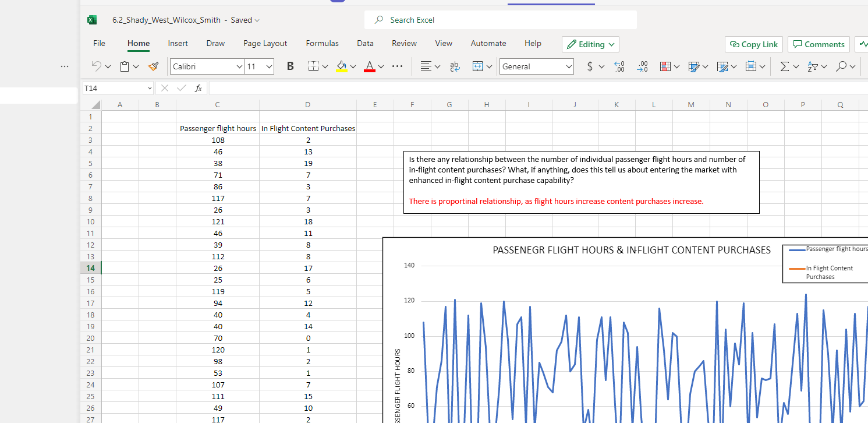Click the text alignment icon
This screenshot has height=423, width=868.
coord(426,66)
